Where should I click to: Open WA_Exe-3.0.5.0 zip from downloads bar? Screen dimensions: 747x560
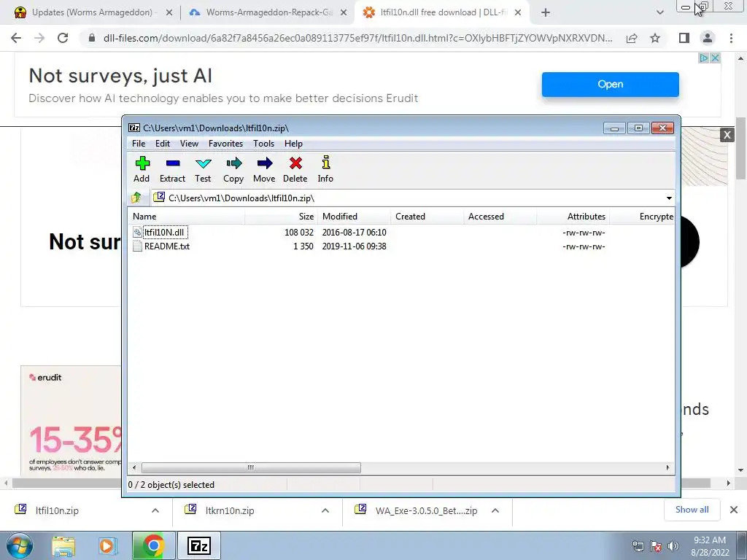click(x=426, y=510)
